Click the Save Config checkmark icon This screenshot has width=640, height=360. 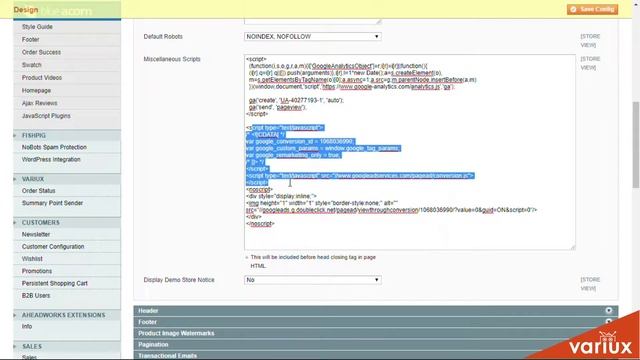pos(573,9)
